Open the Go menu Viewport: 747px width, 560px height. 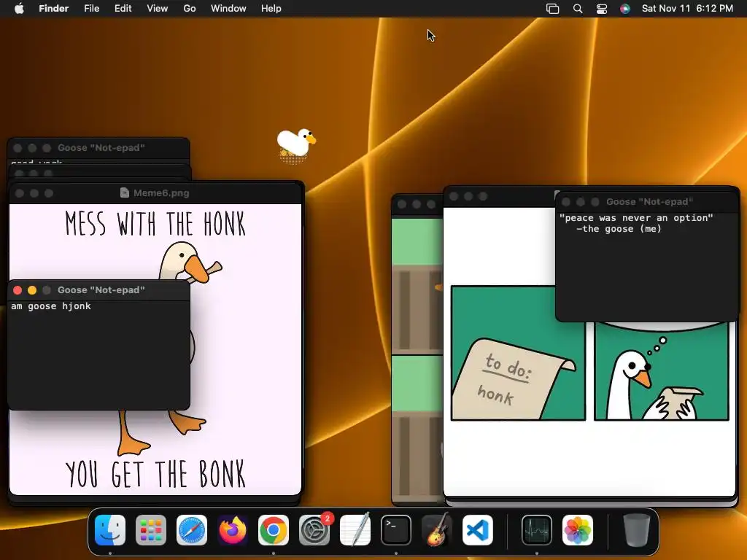tap(189, 9)
